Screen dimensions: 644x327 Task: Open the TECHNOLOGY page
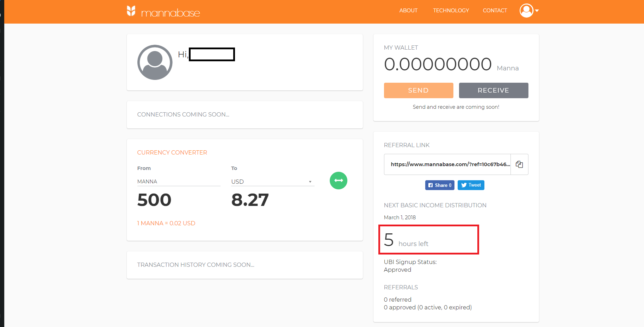click(451, 11)
